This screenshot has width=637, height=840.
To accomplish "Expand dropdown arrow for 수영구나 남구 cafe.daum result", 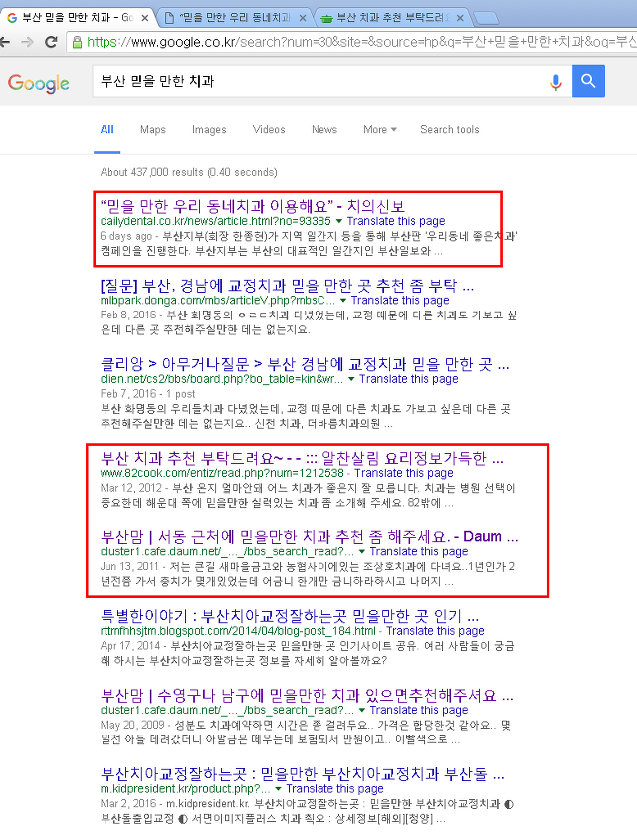I will click(x=362, y=710).
